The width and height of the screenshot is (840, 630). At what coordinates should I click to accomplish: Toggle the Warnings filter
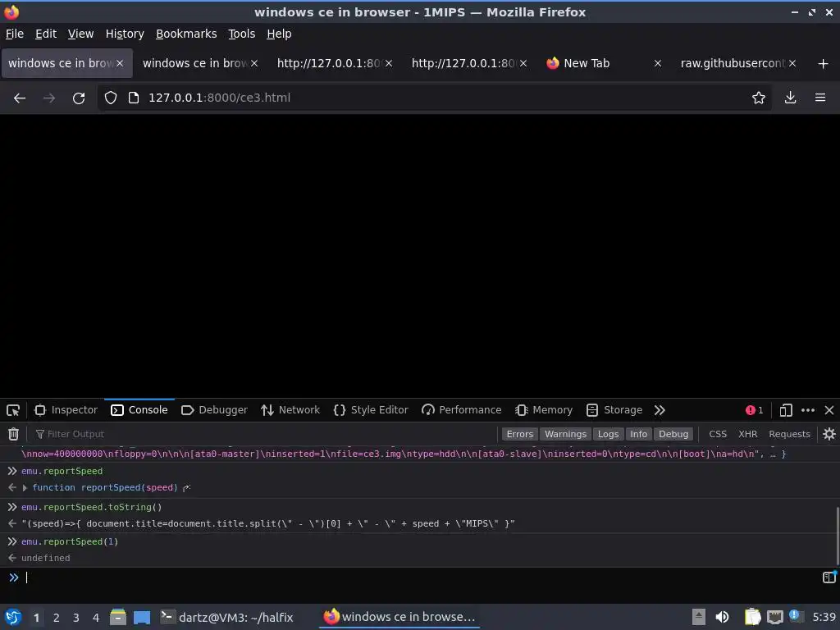[x=566, y=434]
